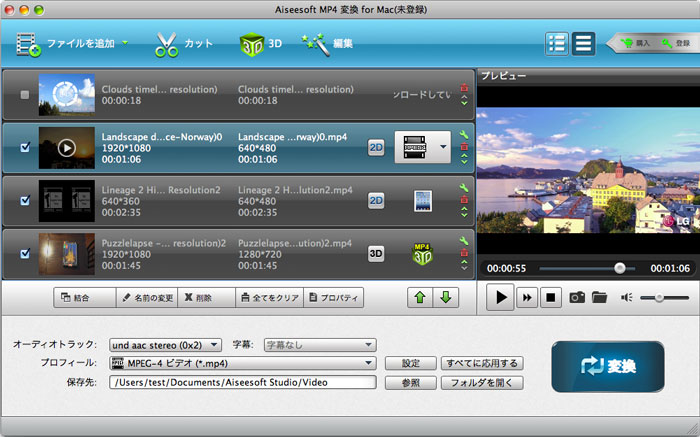This screenshot has width=700, height=437.
Task: Toggle the Lineage 2 video checkbox
Action: [25, 201]
